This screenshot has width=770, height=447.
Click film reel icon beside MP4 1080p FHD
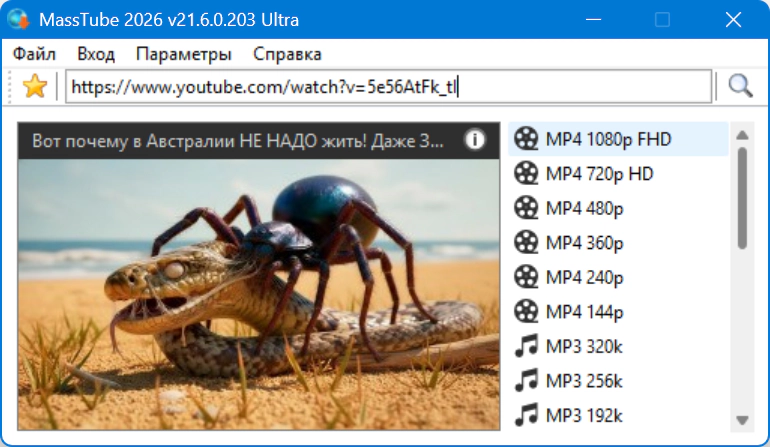point(526,139)
